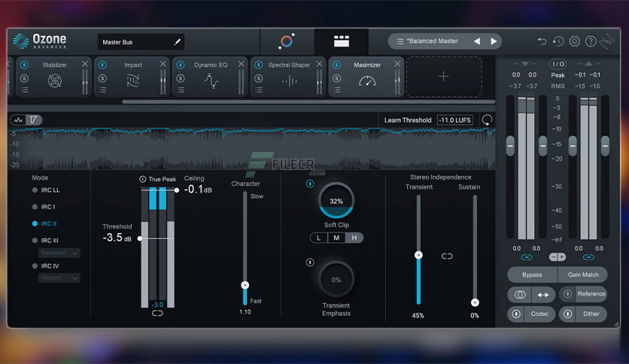
Task: Click the reset loop icon beside LUFS
Action: pyautogui.click(x=487, y=120)
